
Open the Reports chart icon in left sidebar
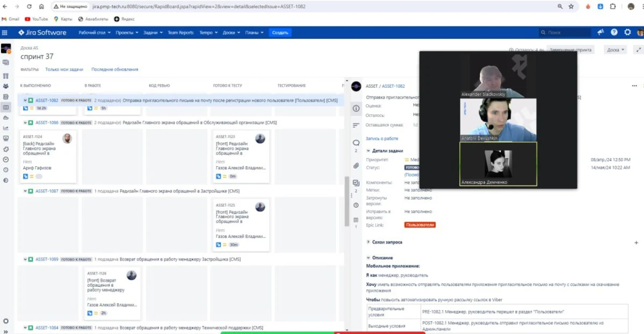(x=6, y=128)
